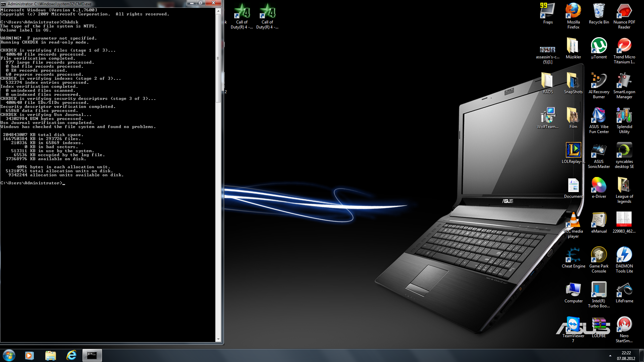Open the LOLPBE archive icon

(x=599, y=327)
